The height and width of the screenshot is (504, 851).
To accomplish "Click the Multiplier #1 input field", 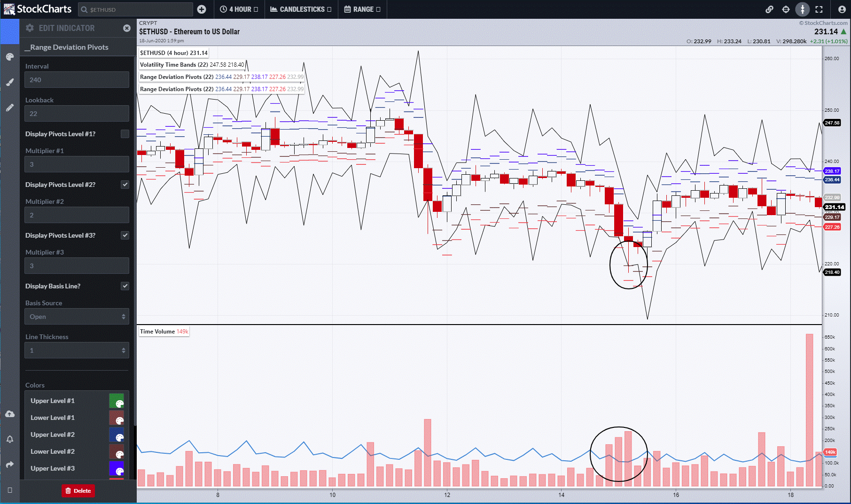I will tap(77, 164).
